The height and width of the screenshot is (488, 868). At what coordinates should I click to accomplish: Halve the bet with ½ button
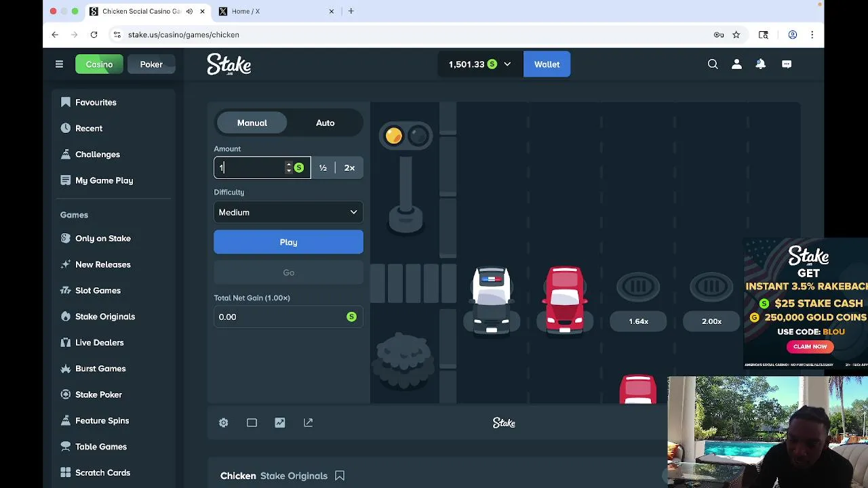click(x=323, y=167)
